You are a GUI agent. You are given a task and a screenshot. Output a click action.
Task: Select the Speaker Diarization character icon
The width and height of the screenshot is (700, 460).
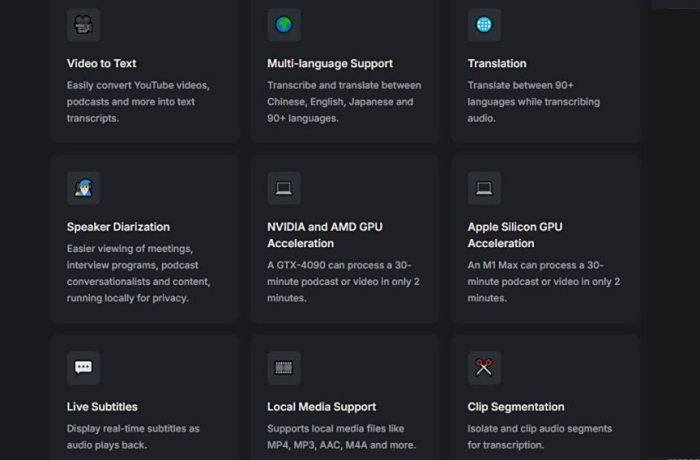click(83, 187)
